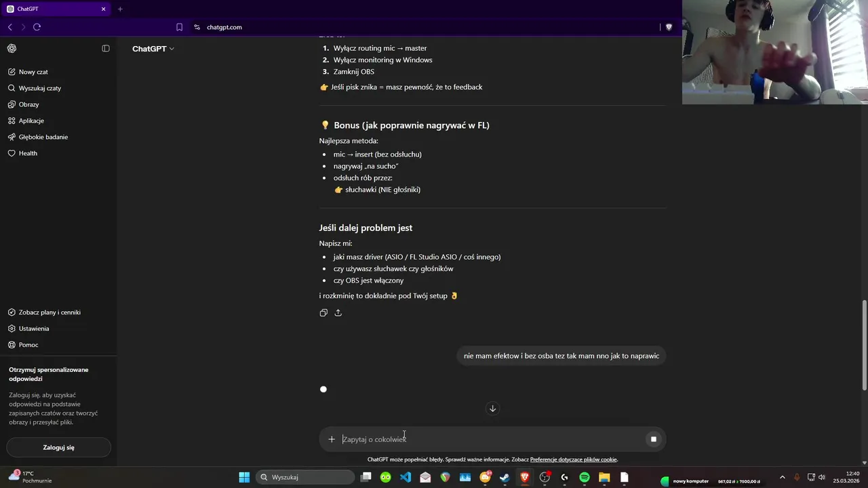Click the nowy komputer savings widget
The image size is (868, 488).
click(711, 481)
